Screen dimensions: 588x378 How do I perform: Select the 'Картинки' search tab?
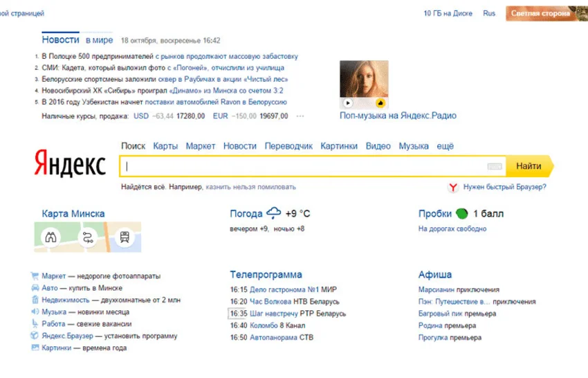pos(339,146)
